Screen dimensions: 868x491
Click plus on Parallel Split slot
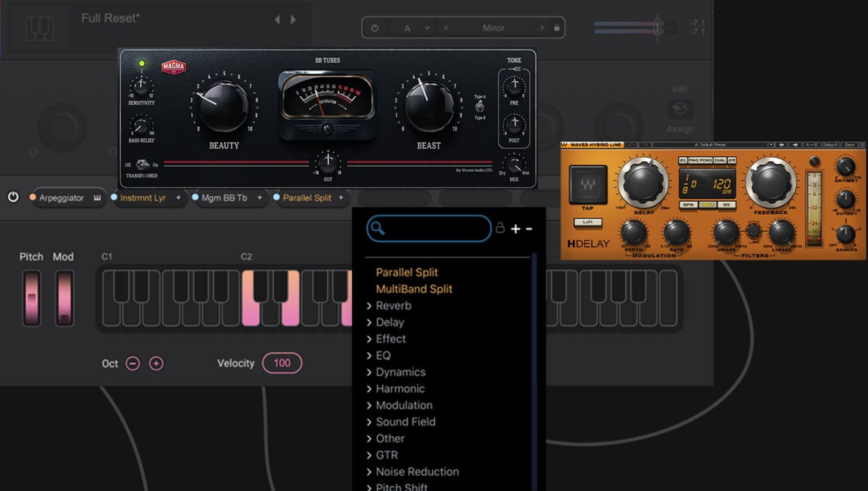(x=341, y=197)
